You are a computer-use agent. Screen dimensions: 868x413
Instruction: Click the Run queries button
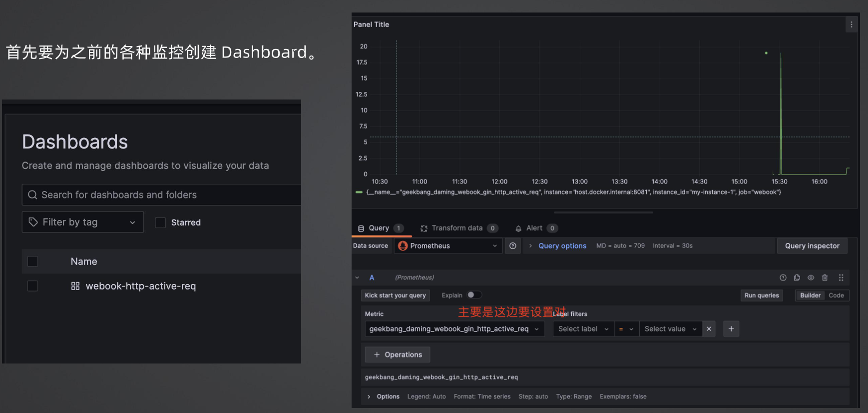[x=762, y=295]
